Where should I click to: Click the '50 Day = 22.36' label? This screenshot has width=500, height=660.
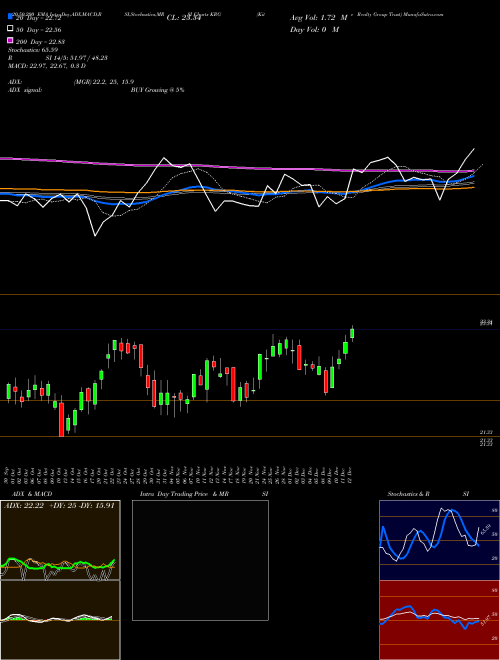click(x=38, y=30)
